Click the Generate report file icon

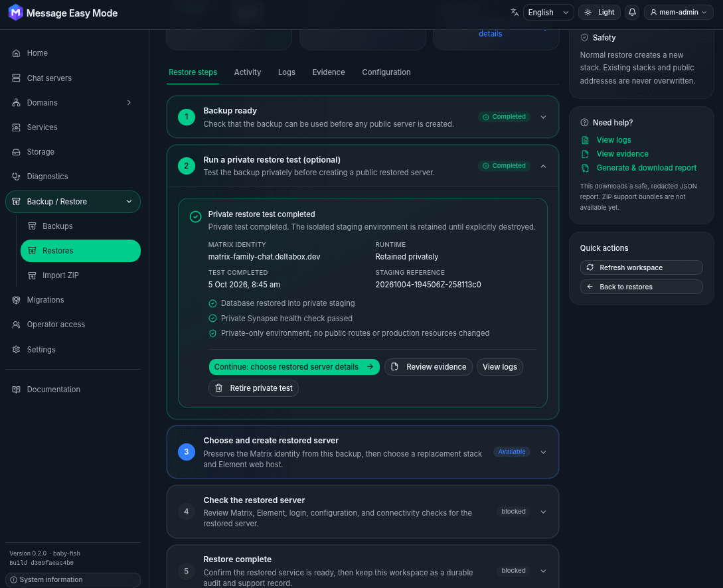tap(585, 168)
